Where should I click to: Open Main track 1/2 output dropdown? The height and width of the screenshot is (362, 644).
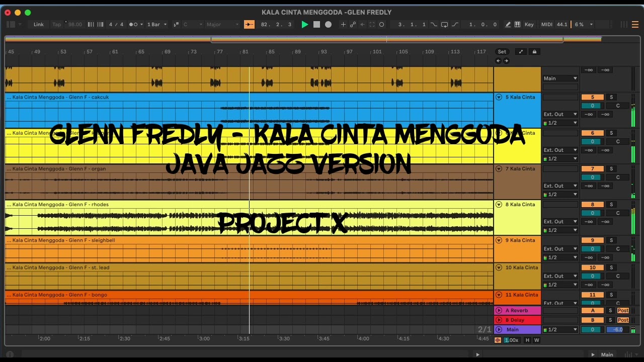pyautogui.click(x=560, y=330)
